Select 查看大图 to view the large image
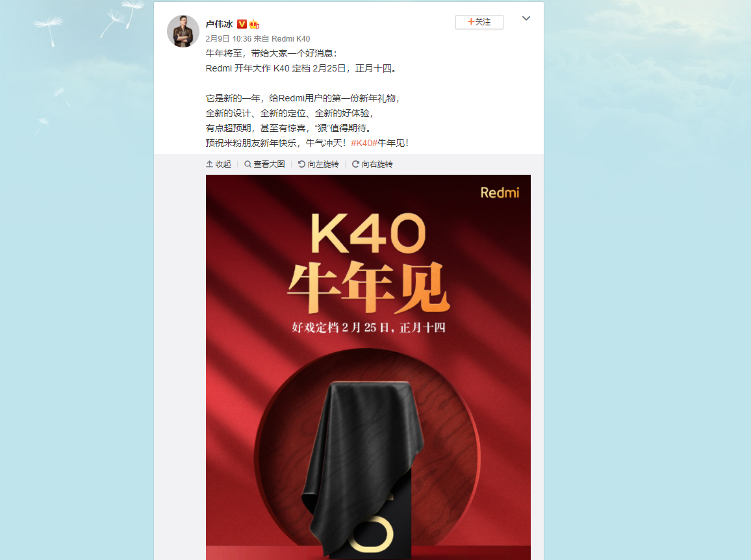Image resolution: width=751 pixels, height=560 pixels. (269, 164)
